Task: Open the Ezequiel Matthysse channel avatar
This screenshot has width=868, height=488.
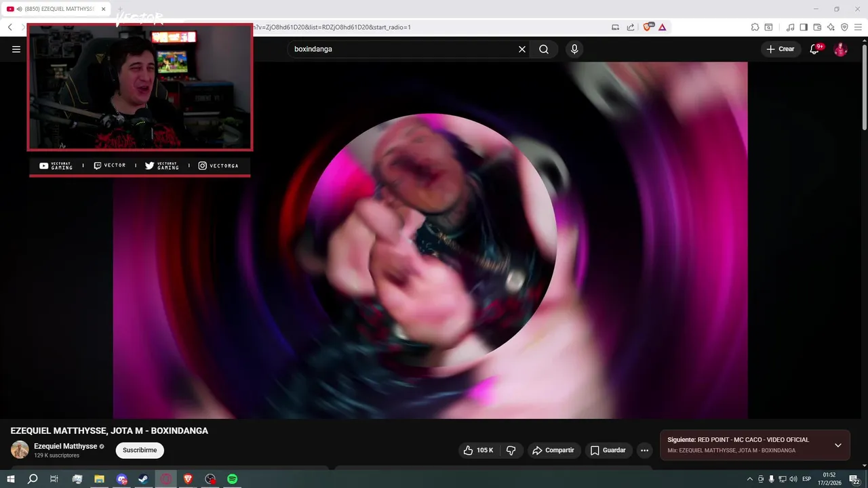Action: tap(20, 450)
